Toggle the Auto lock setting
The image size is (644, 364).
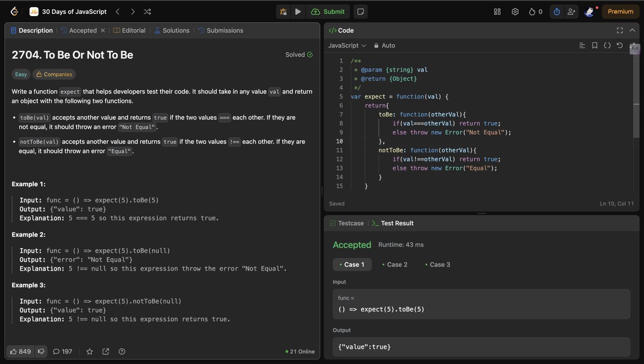click(384, 46)
